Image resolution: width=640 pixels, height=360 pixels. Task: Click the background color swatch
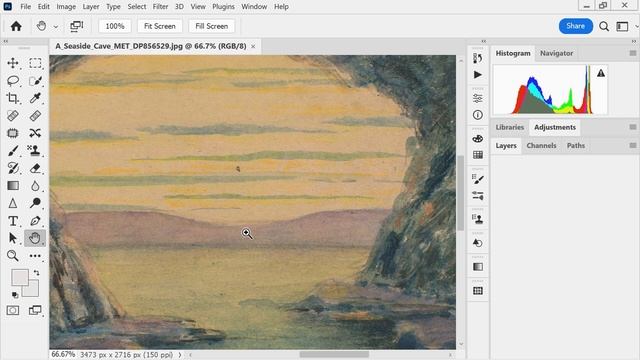pos(33,290)
